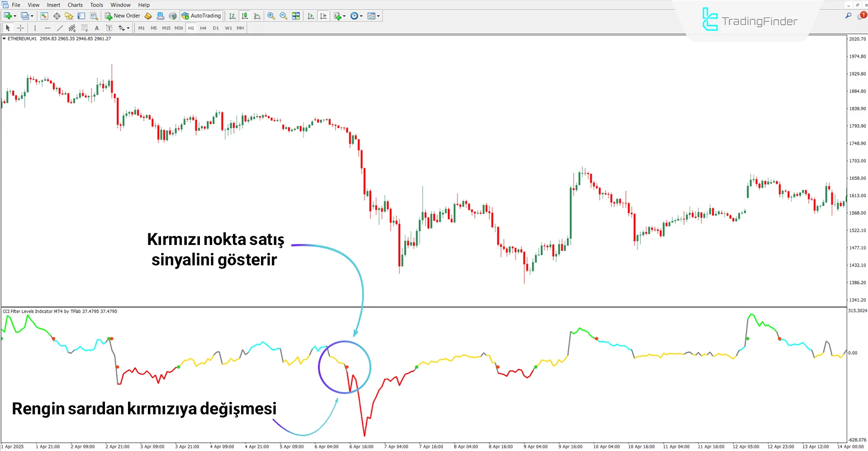Open search in the top-right corner

click(849, 15)
